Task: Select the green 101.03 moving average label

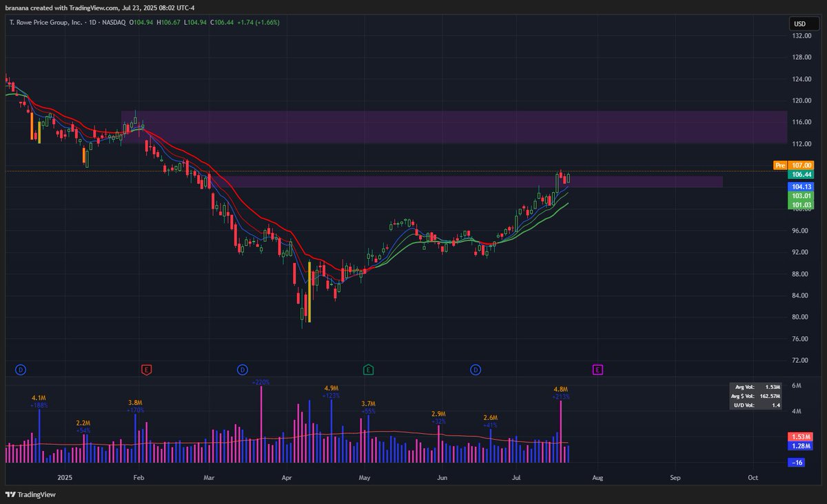Action: [802, 204]
